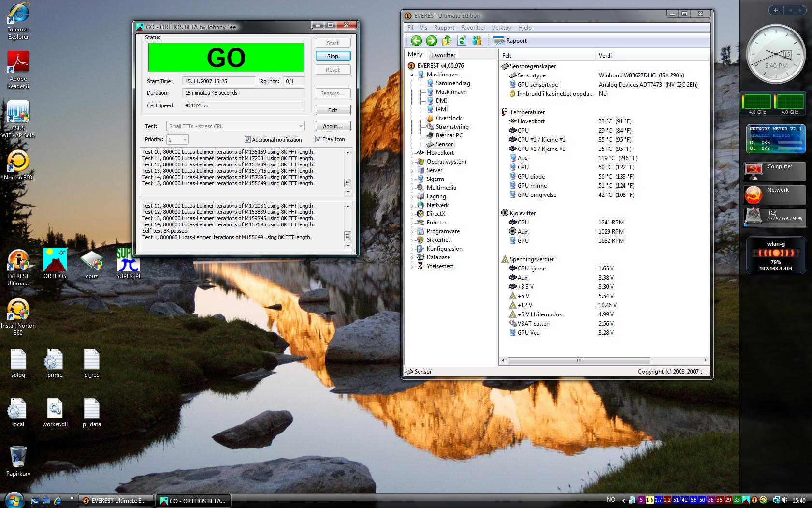This screenshot has width=812, height=508.
Task: Open the Priority dropdown in ORTHOS
Action: pos(177,140)
